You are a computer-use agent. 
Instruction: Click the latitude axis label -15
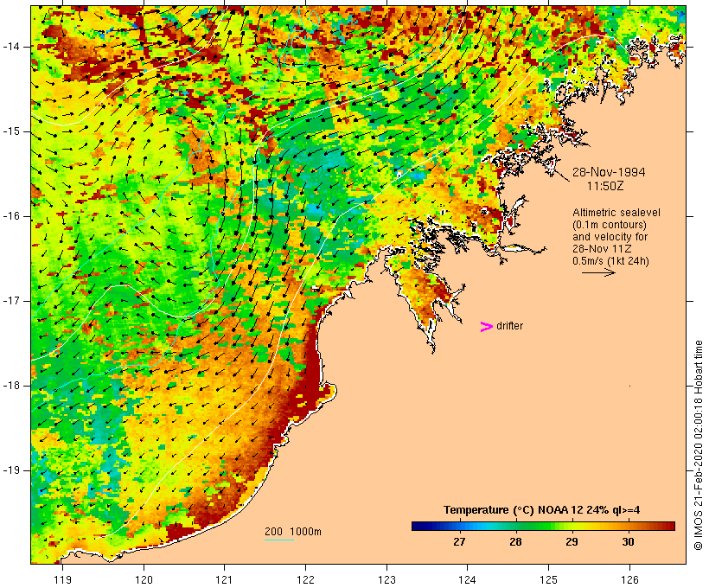[11, 131]
